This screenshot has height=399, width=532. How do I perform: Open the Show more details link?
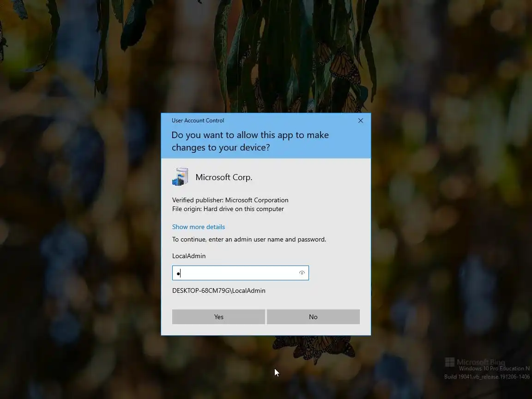[199, 227]
